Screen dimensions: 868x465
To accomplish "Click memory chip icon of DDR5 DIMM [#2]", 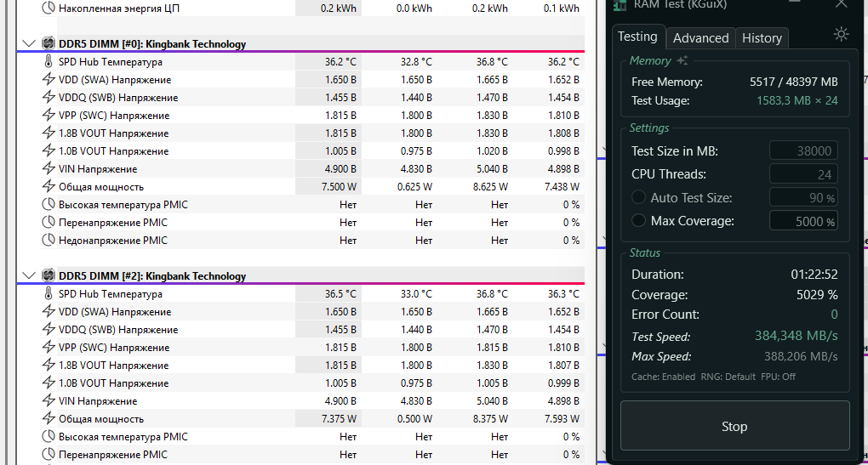I will pyautogui.click(x=49, y=275).
